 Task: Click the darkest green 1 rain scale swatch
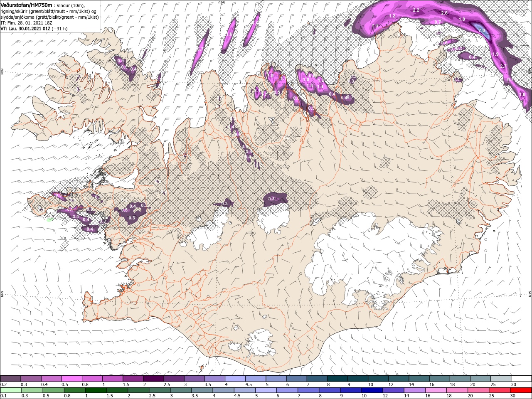click(x=96, y=390)
